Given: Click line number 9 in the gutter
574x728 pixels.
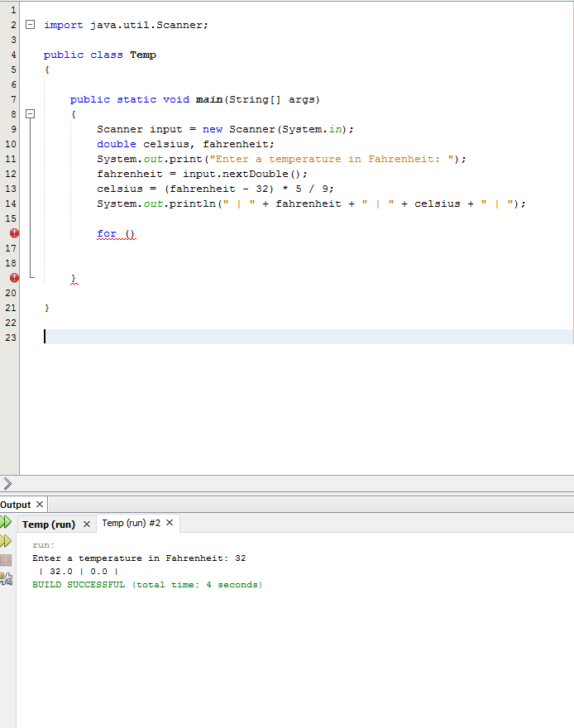Looking at the screenshot, I should 13,129.
